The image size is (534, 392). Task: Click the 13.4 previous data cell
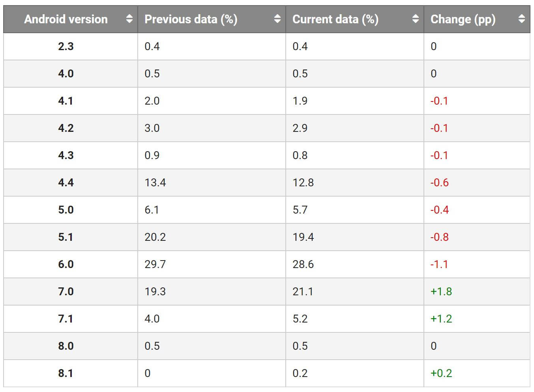click(x=155, y=182)
